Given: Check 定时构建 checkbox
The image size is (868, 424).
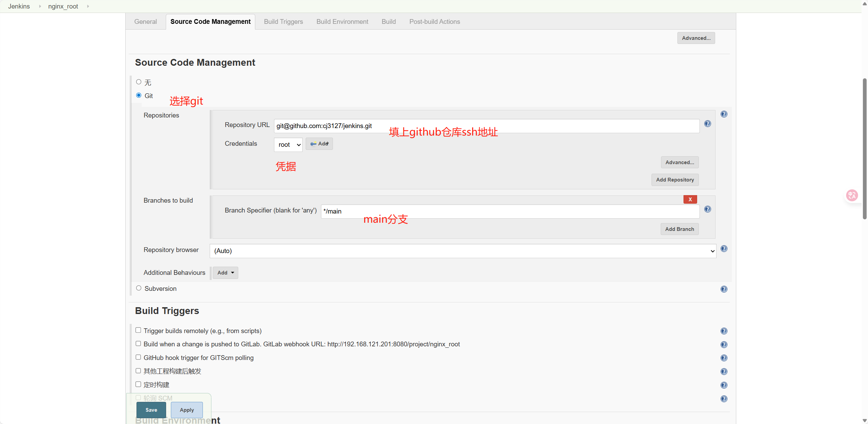Looking at the screenshot, I should coord(138,384).
